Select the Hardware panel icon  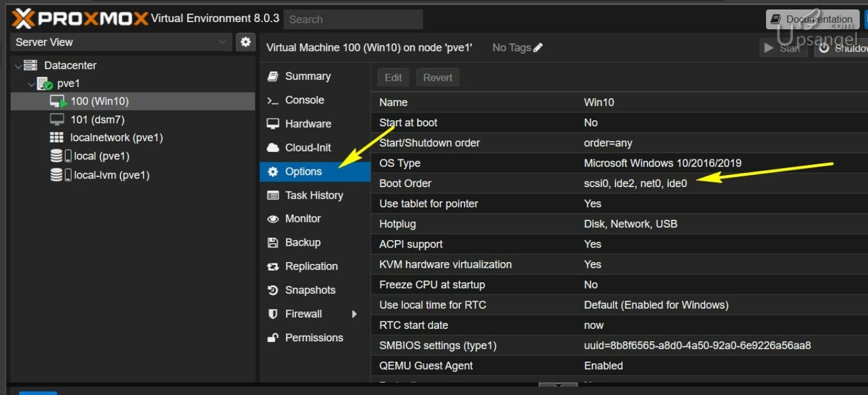point(307,124)
